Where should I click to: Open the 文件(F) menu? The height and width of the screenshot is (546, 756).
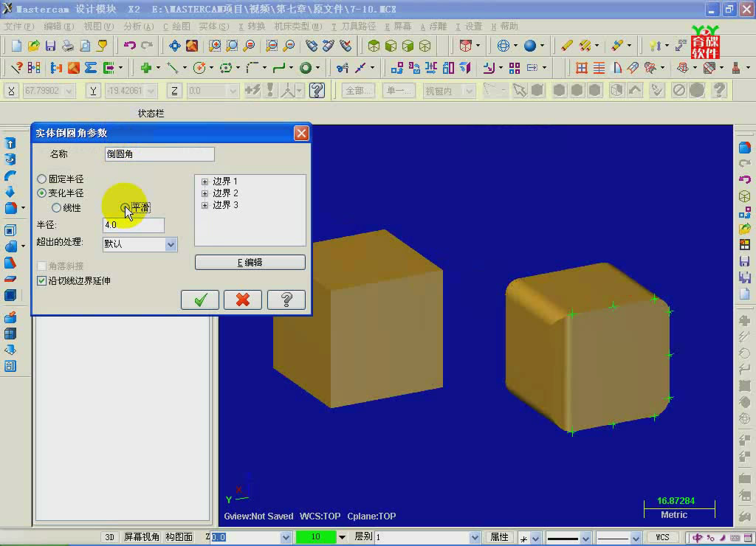(18, 27)
